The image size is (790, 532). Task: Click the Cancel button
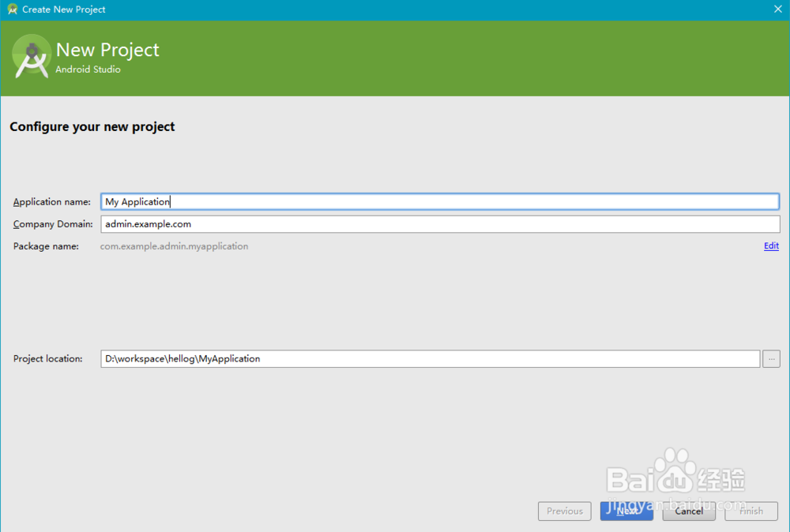[689, 511]
